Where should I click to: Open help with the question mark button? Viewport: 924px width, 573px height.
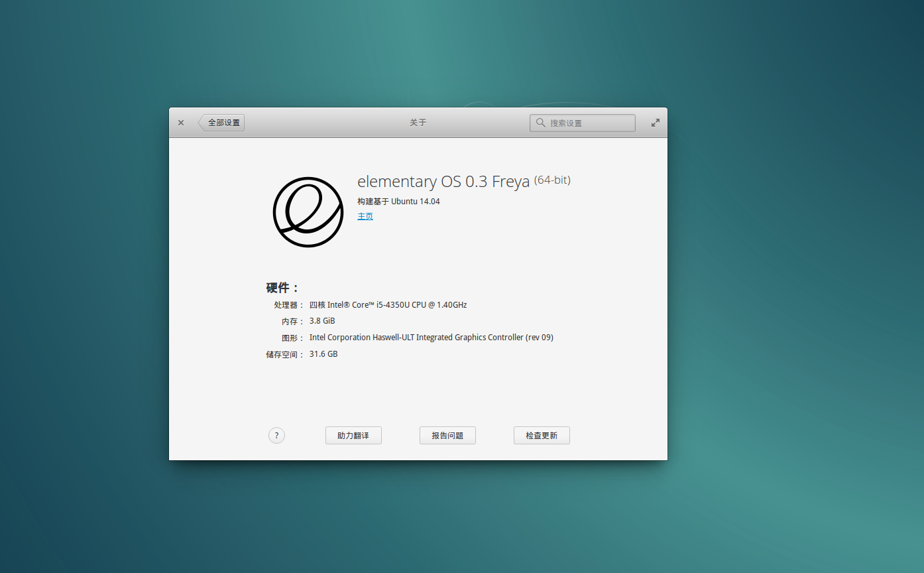(x=276, y=436)
